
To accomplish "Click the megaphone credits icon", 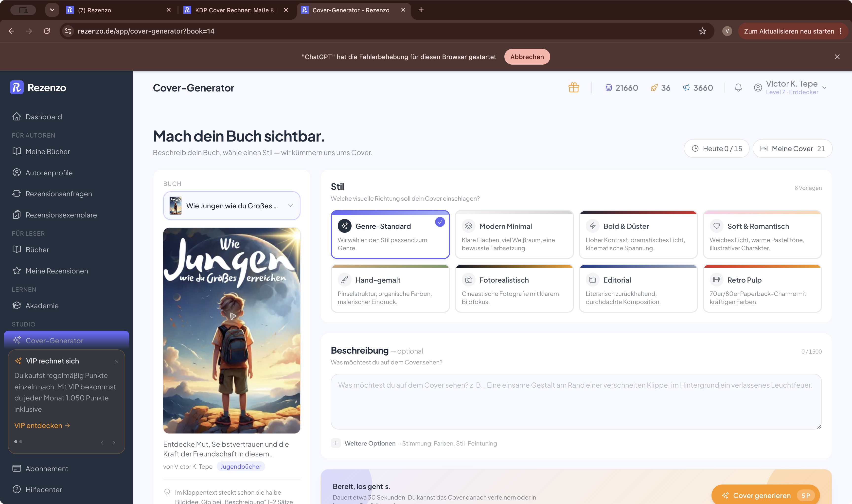I will [686, 88].
